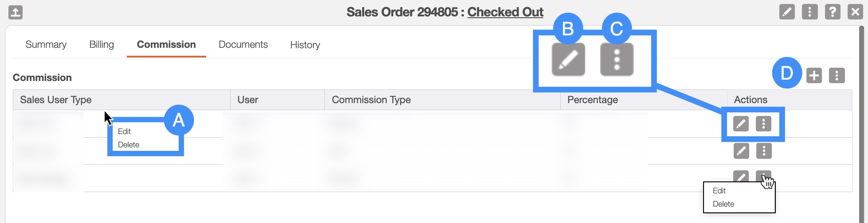
Task: Click the enlarged three-dot icon in callout C
Action: (x=617, y=60)
